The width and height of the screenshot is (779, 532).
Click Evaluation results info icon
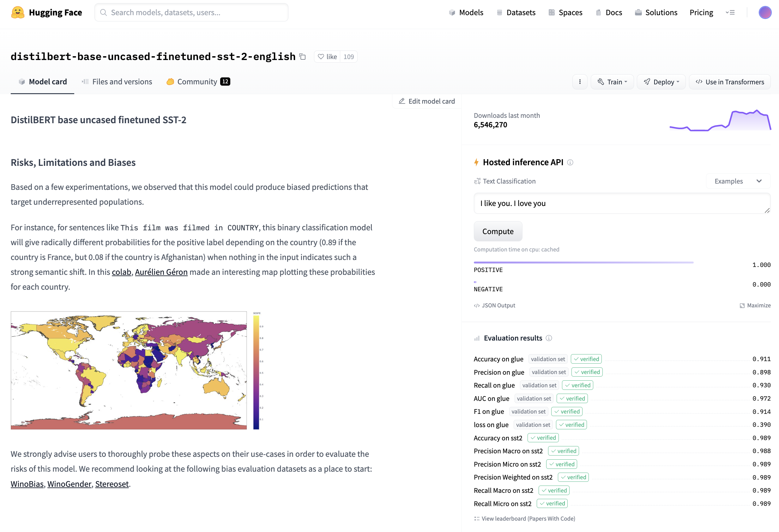[x=549, y=338]
